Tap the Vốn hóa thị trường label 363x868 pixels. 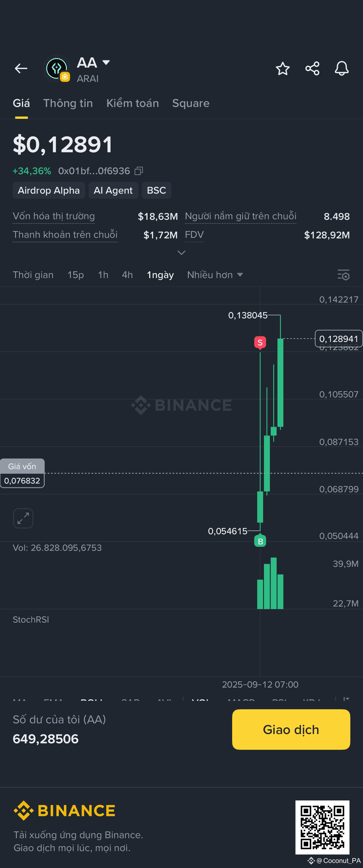coord(54,216)
